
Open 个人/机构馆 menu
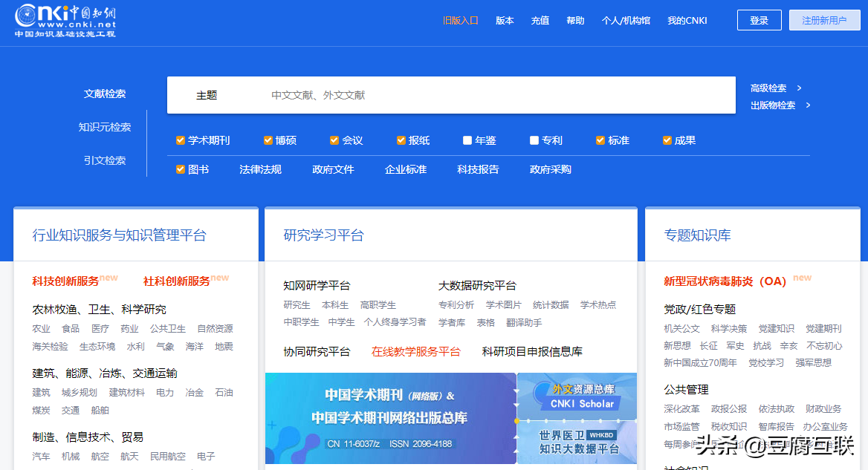click(626, 21)
